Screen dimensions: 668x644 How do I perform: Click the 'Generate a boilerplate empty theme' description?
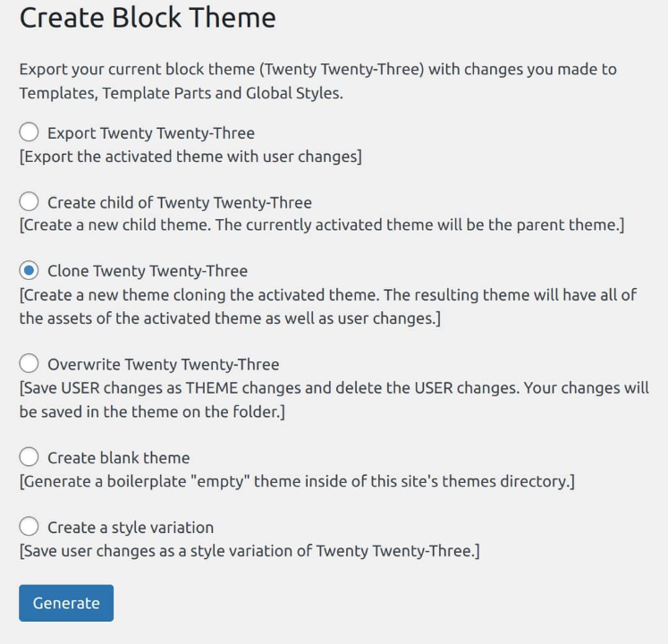point(297,481)
